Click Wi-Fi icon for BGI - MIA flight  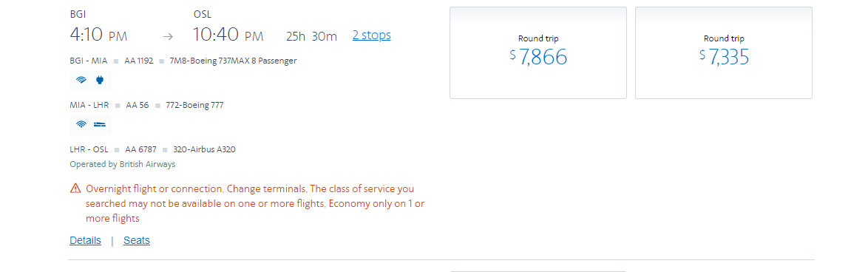coord(81,80)
